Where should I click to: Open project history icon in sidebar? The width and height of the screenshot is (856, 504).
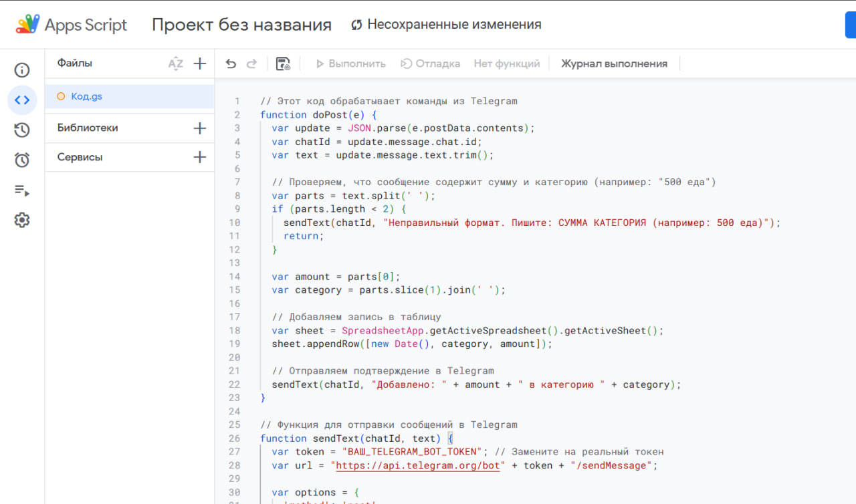[x=22, y=130]
